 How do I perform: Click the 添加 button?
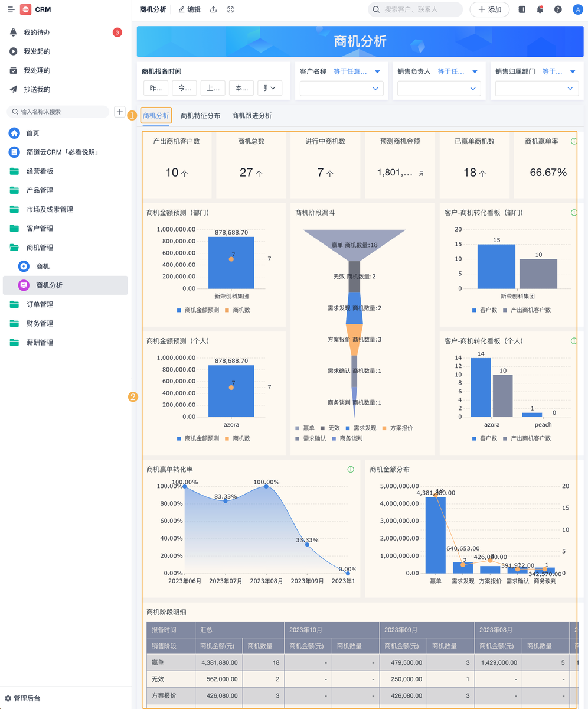489,9
